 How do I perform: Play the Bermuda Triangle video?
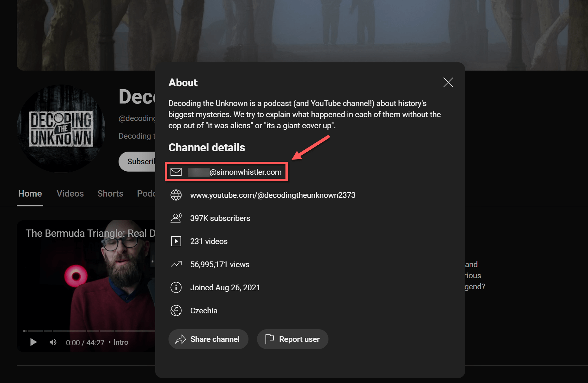[33, 342]
